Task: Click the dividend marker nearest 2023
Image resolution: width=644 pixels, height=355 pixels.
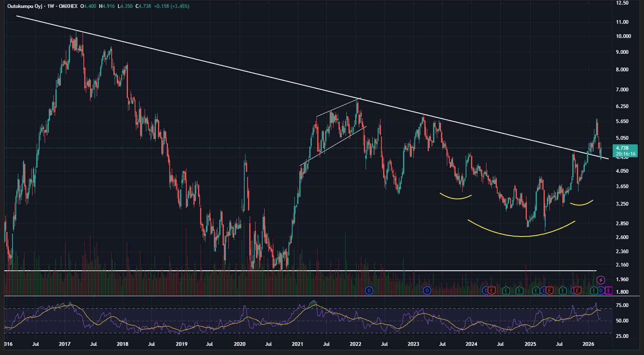Action: click(427, 290)
